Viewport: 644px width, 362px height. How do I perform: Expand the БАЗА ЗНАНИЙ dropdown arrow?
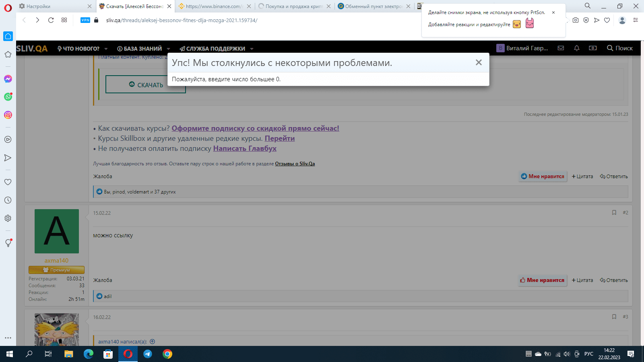coord(168,49)
